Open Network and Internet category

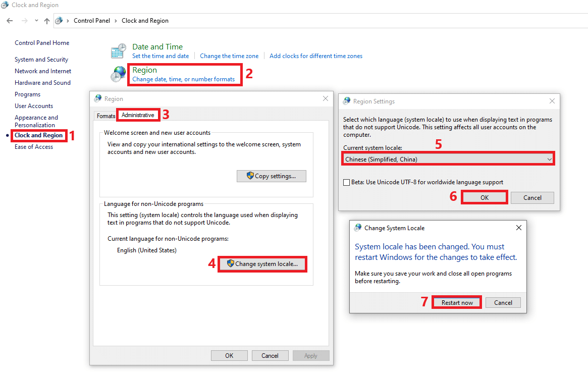43,71
